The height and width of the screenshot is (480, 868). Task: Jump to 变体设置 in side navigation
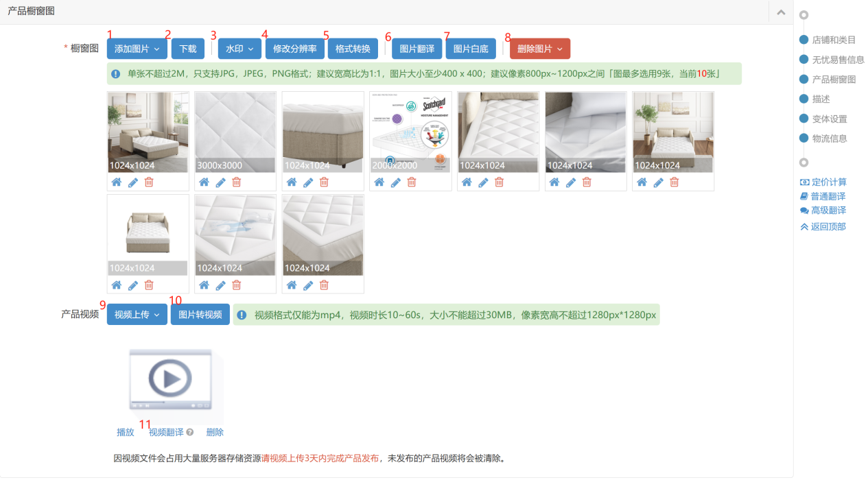point(829,119)
